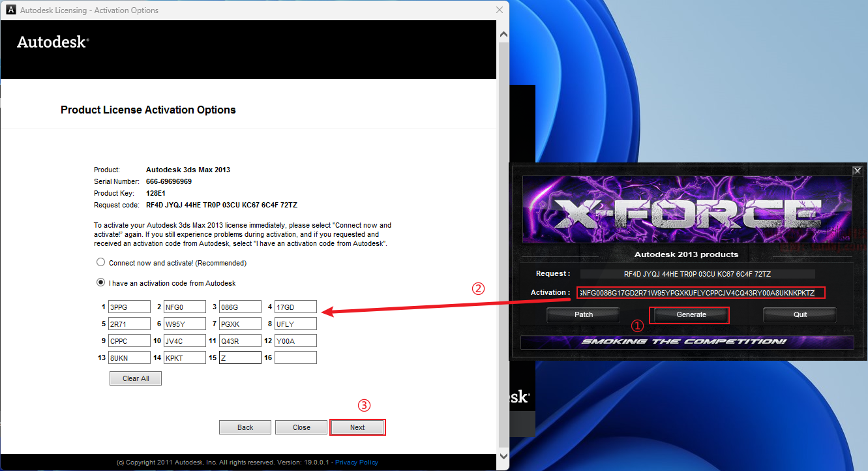Viewport: 868px width, 471px height.
Task: Focus activation code field 10 containing JV4C
Action: point(185,341)
